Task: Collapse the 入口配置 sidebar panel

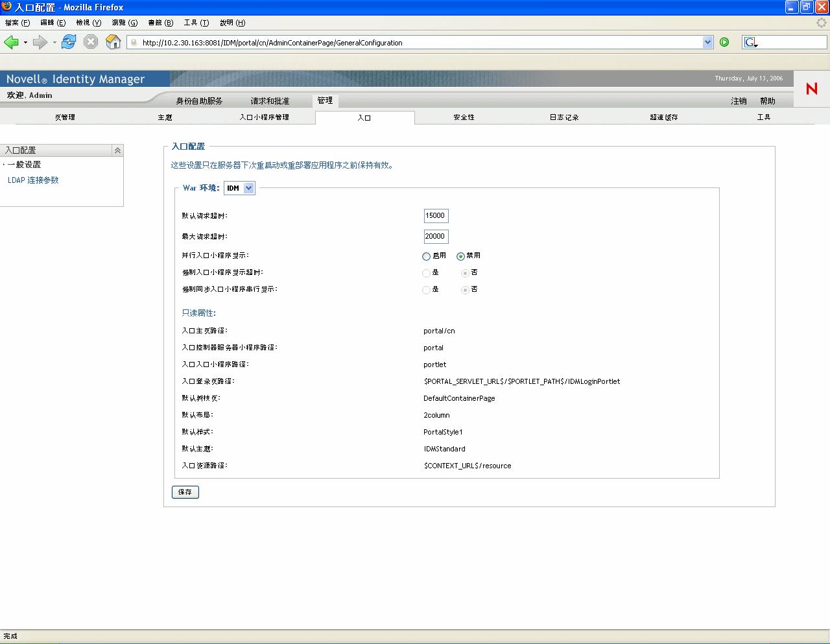Action: point(117,150)
